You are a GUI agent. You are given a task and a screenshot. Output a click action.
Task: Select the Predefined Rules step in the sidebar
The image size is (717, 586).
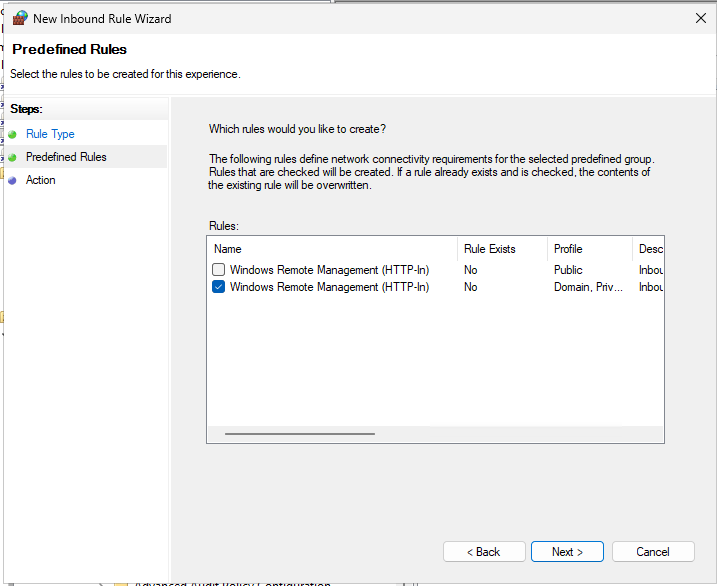click(x=66, y=157)
